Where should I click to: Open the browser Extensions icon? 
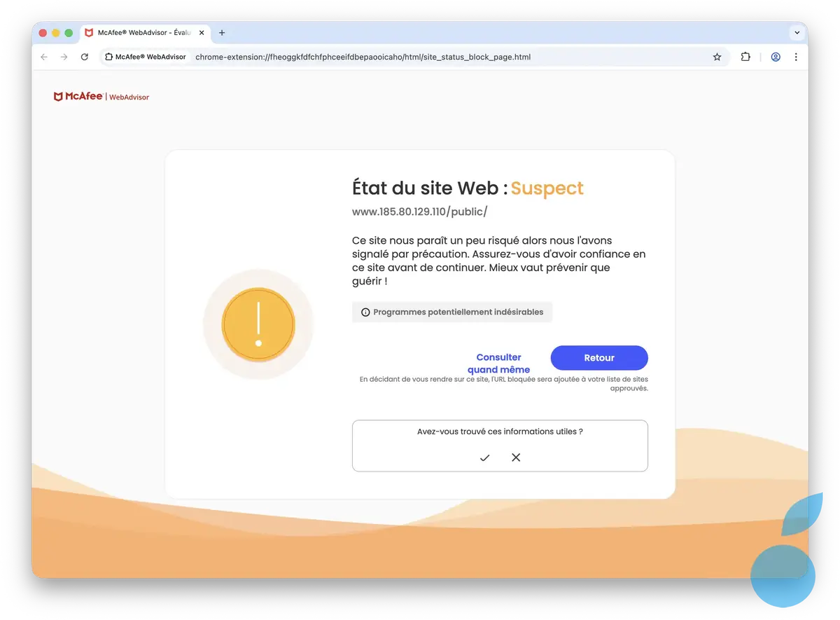coord(745,57)
